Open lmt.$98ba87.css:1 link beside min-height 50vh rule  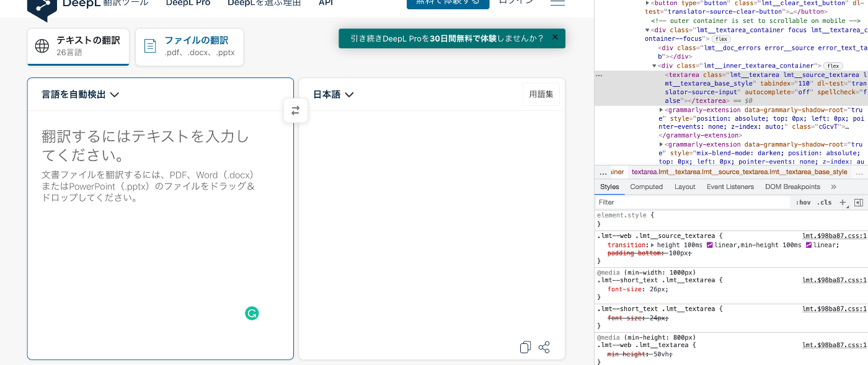[x=835, y=345]
